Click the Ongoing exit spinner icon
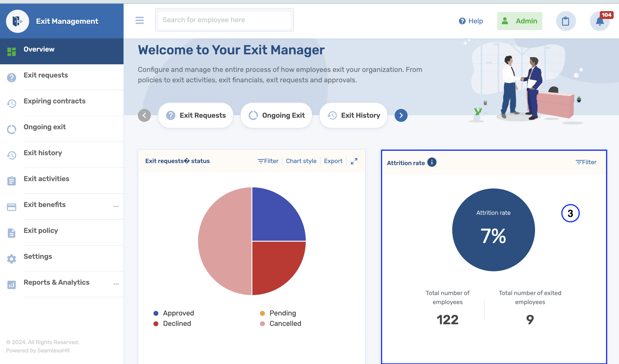Screen dimensions: 619x364 point(11,129)
